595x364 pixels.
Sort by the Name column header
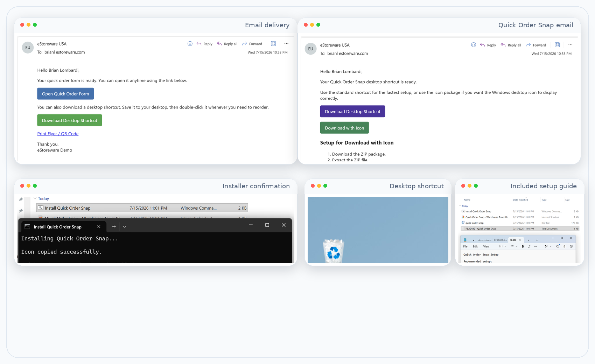point(467,200)
